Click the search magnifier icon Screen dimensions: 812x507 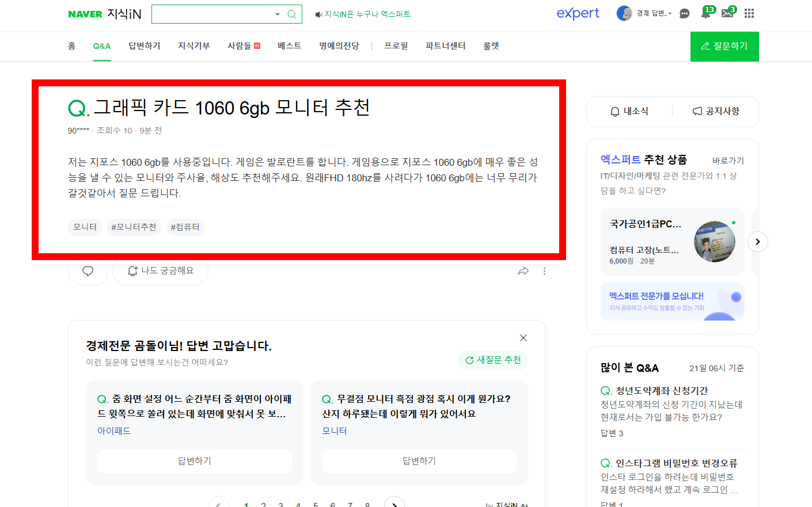(292, 14)
